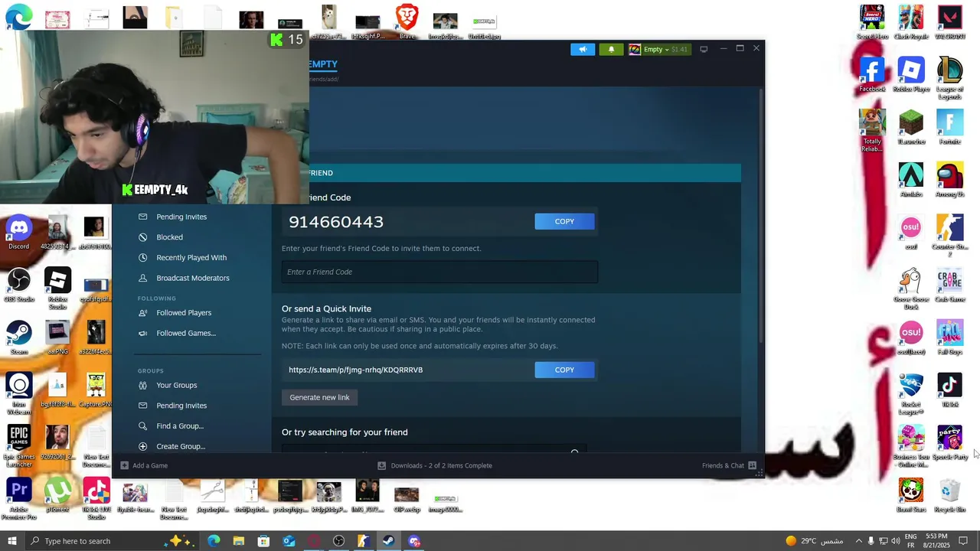Select the Clash Royale desktop icon

click(911, 23)
